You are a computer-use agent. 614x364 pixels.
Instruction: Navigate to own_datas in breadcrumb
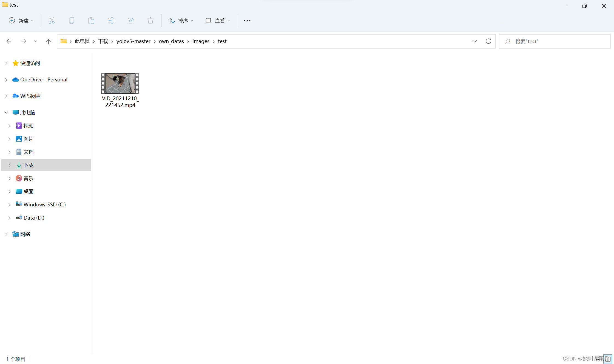point(171,41)
